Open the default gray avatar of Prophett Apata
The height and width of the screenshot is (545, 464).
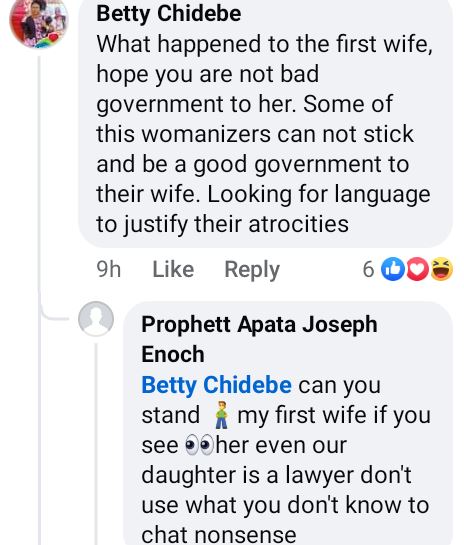(96, 319)
